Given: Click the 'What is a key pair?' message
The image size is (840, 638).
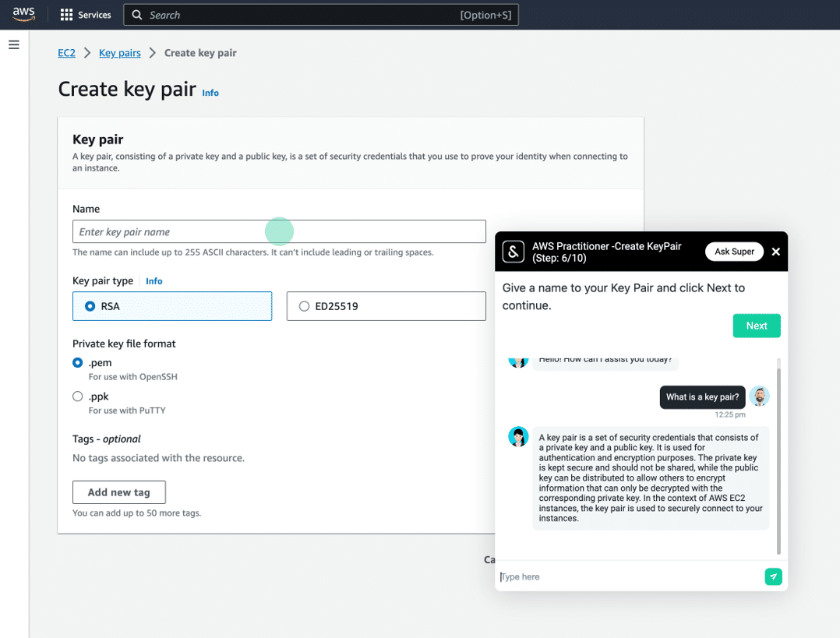Looking at the screenshot, I should tap(702, 397).
